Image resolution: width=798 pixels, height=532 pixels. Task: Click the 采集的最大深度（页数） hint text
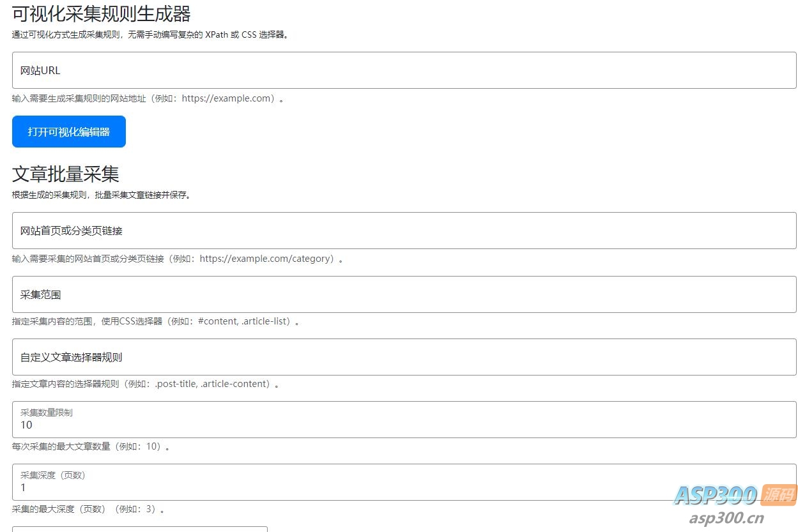(89, 509)
